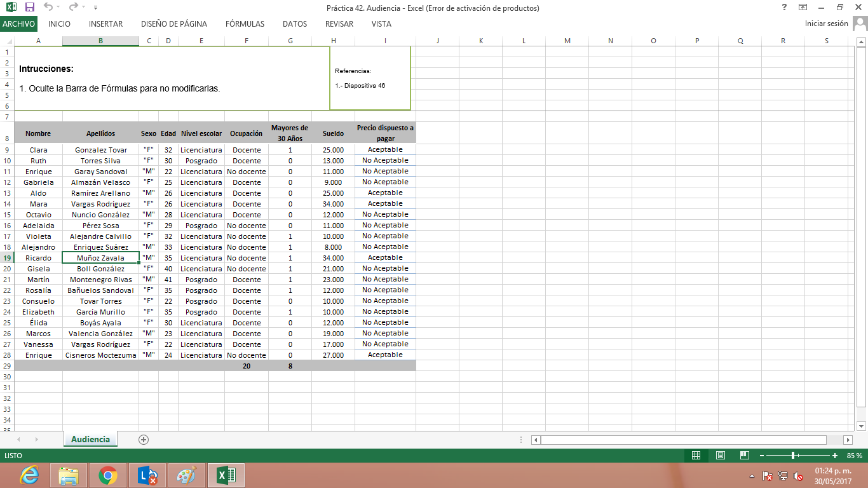
Task: Open Lync app from taskbar
Action: (147, 475)
